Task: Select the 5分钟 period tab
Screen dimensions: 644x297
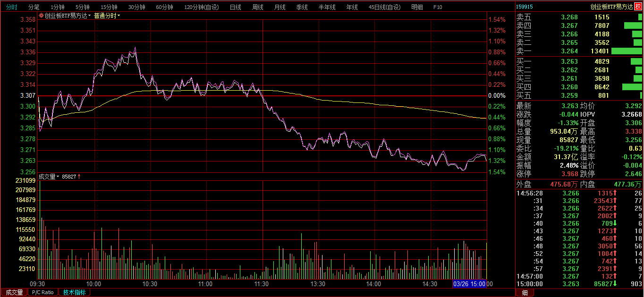Action: (83, 7)
